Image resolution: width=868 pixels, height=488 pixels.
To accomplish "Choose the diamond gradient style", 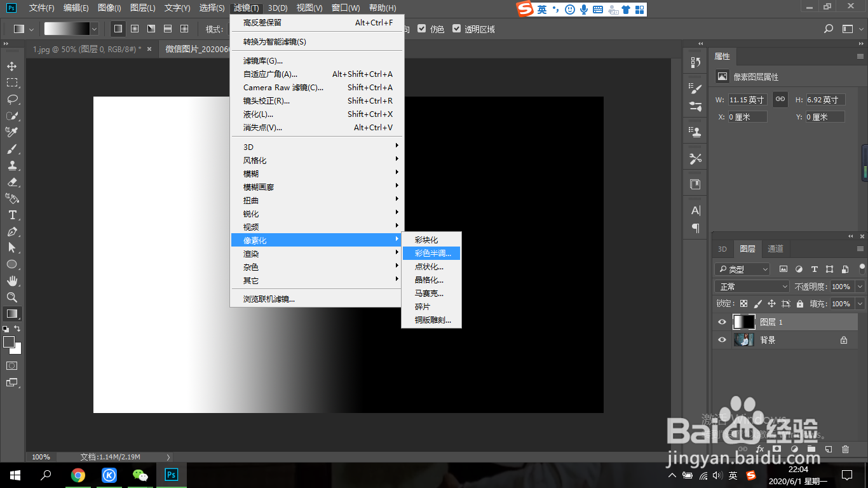I will 184,29.
